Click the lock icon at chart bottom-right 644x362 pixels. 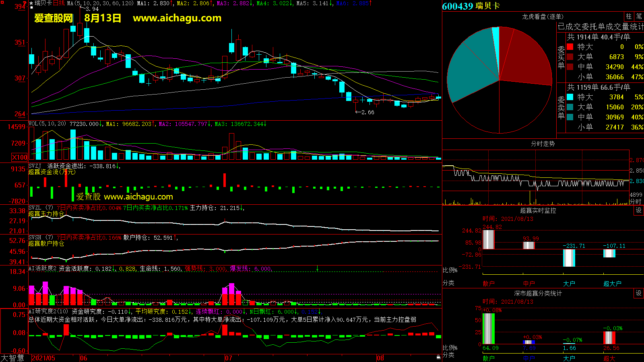[438, 357]
